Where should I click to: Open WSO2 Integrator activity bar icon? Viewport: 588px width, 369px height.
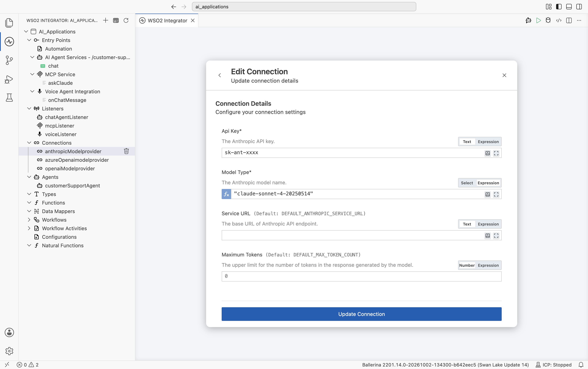(9, 41)
